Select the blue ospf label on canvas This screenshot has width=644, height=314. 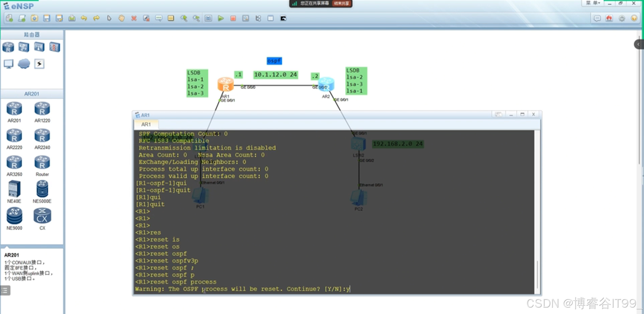tap(274, 61)
